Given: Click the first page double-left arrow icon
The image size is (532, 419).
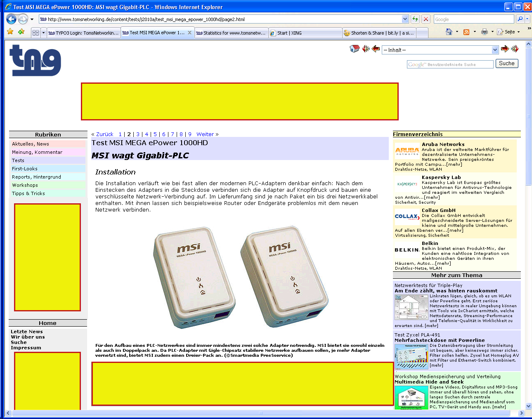Looking at the screenshot, I should pyautogui.click(x=366, y=49).
